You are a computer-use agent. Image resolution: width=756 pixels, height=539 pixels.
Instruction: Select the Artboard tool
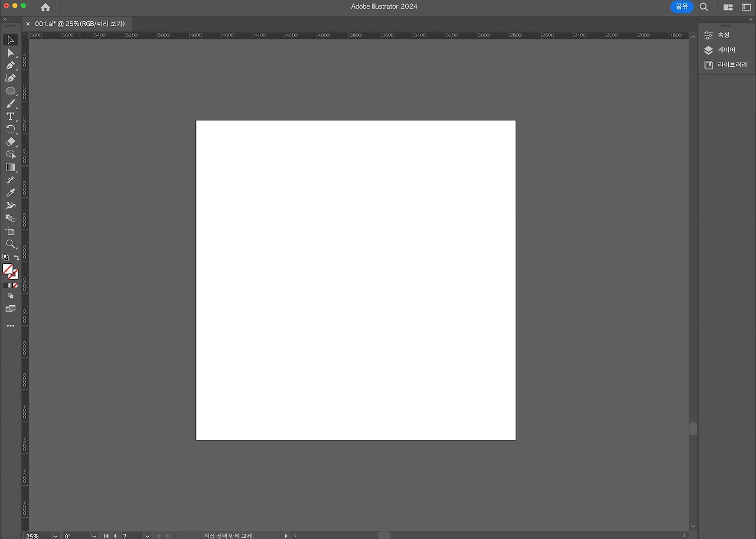coord(11,231)
